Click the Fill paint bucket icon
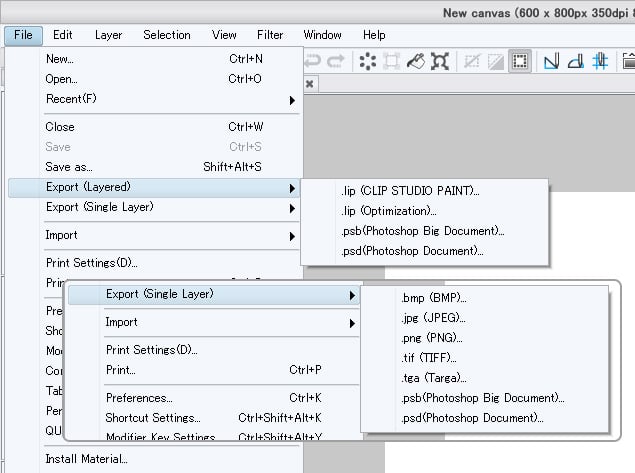Image resolution: width=635 pixels, height=473 pixels. 416,62
